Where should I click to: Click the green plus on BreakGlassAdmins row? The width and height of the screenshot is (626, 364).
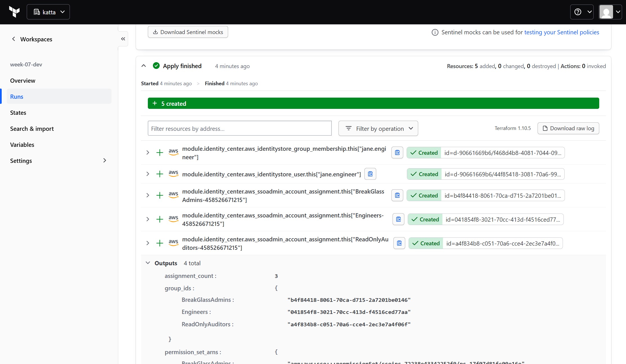pyautogui.click(x=160, y=196)
